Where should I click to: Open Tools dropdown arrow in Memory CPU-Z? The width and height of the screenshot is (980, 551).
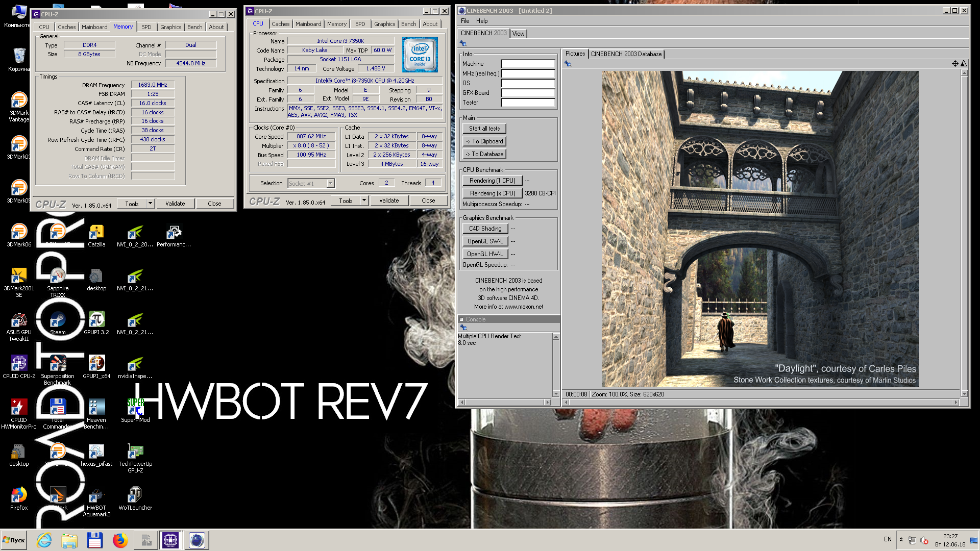(x=150, y=204)
